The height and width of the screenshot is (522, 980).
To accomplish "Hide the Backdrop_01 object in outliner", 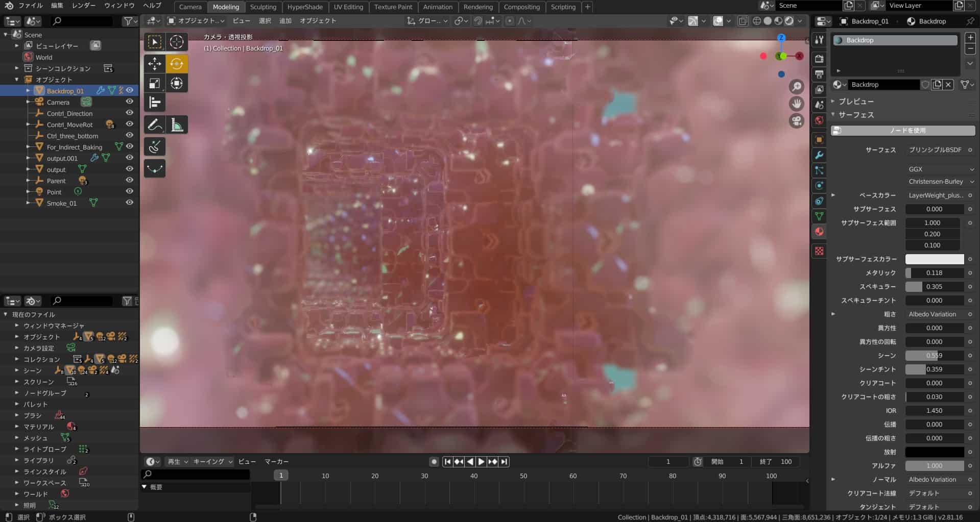I will 130,90.
